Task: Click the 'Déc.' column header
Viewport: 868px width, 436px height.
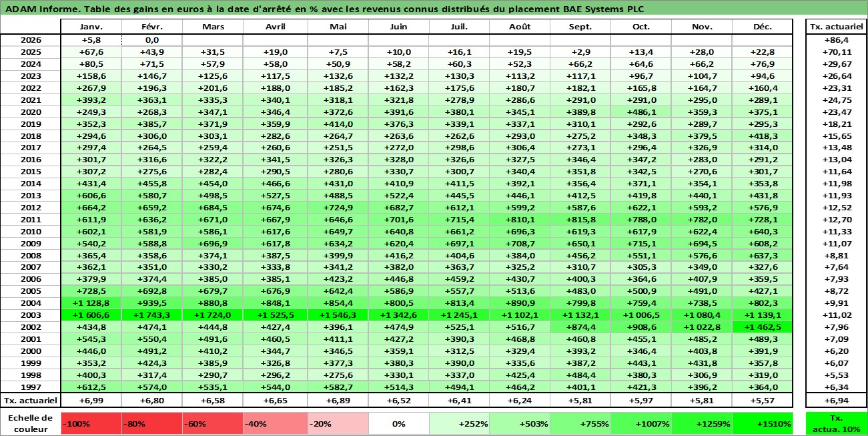Action: 762,27
